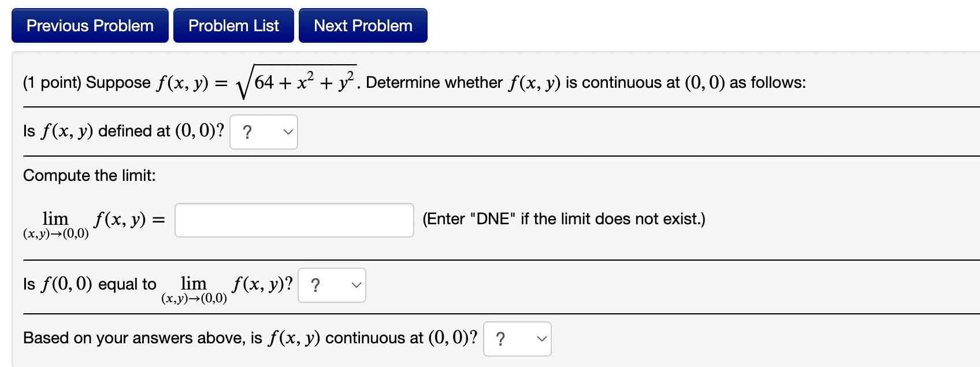The width and height of the screenshot is (980, 367).
Task: Click the Previous Problem navigation control
Action: click(90, 25)
